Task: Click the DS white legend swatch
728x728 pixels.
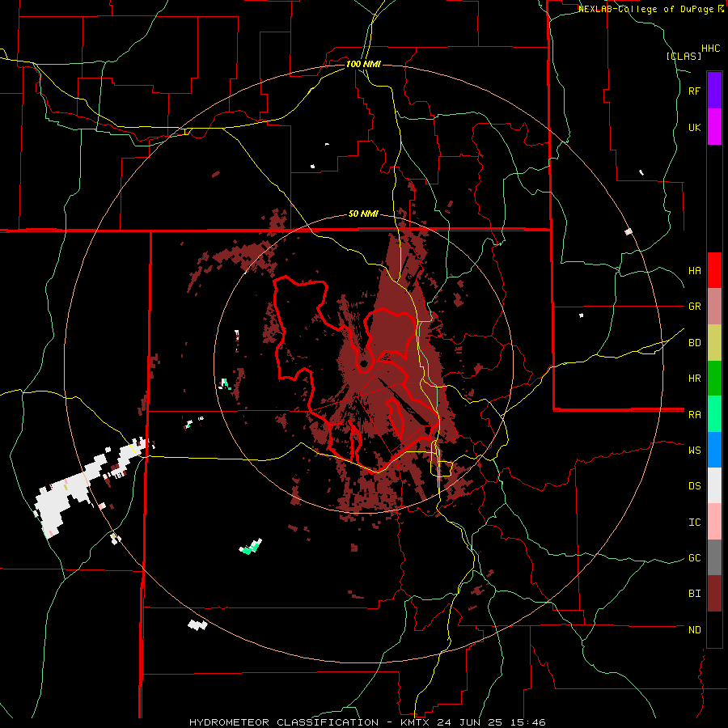Action: pyautogui.click(x=714, y=485)
